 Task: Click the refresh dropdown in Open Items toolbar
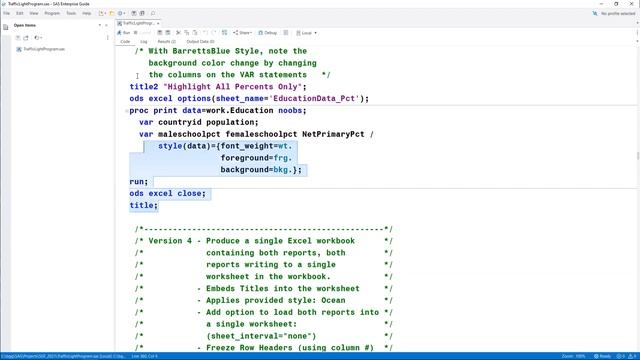pos(38,38)
